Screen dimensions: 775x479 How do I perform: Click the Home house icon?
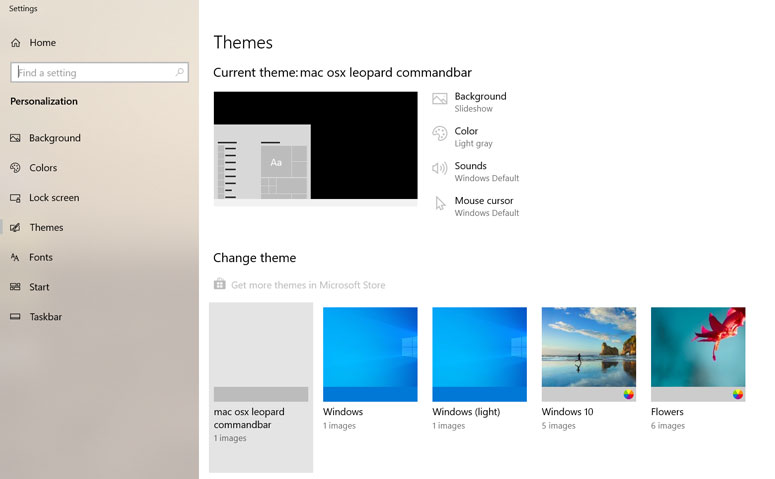[x=16, y=43]
